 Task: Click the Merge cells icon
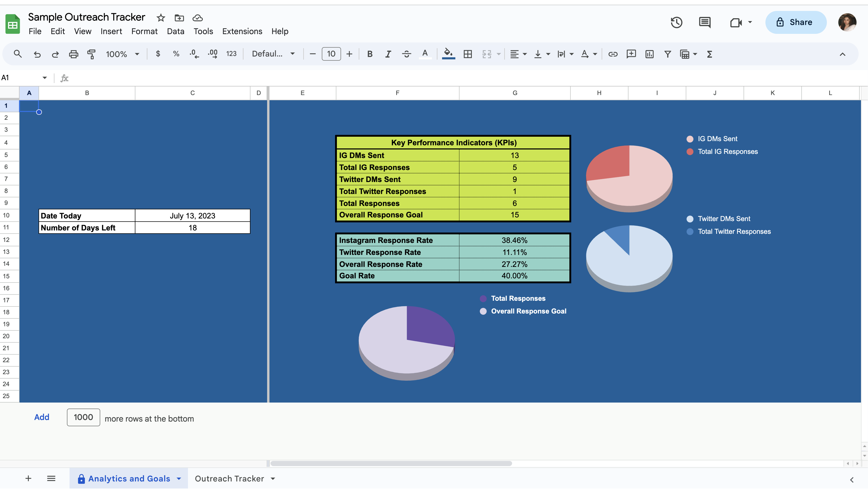click(487, 54)
